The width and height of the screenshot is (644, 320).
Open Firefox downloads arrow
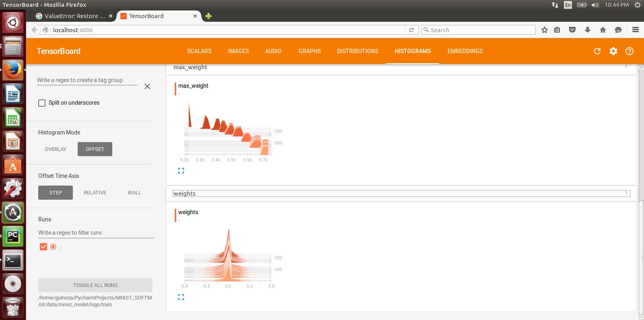click(588, 30)
